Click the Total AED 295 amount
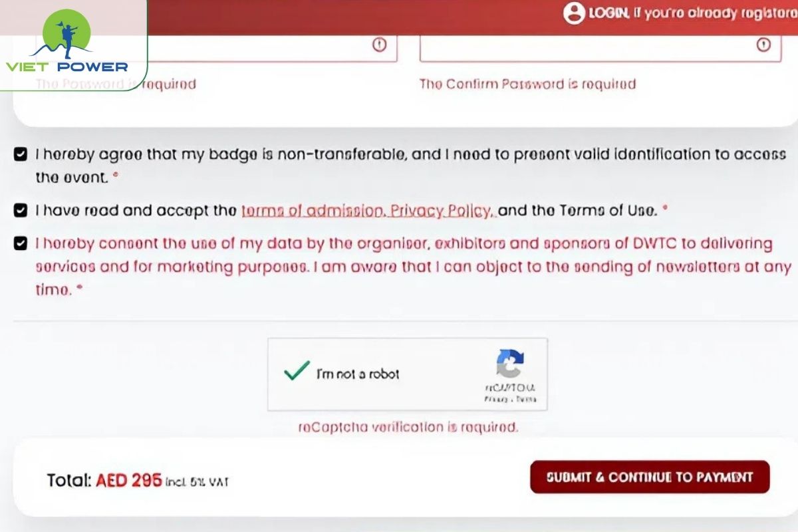 128,480
